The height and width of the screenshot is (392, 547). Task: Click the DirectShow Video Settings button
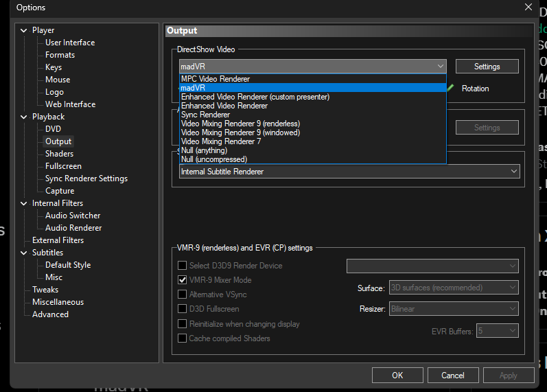click(487, 67)
